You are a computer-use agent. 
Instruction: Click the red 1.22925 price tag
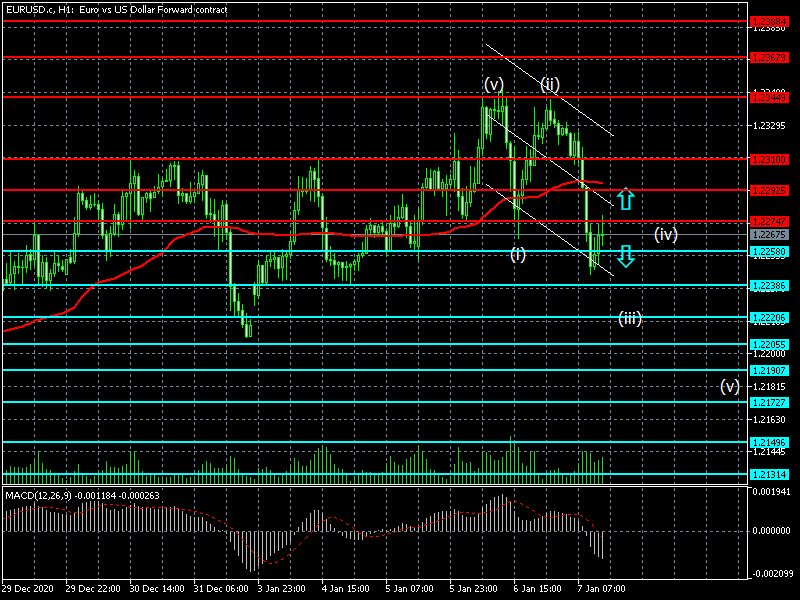pos(769,190)
